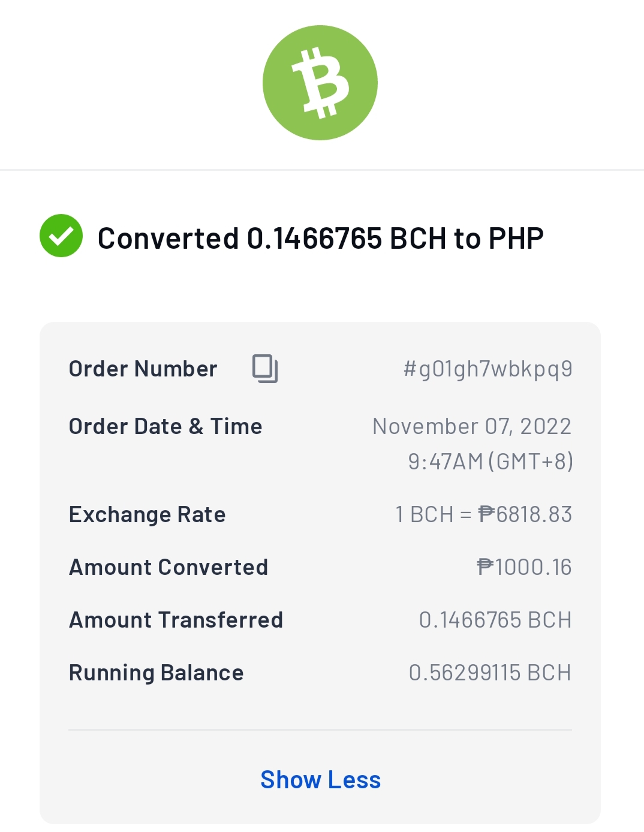Tap the Converted 0.1466765 BCH heading
Viewport: 644px width, 832px height.
(x=321, y=238)
